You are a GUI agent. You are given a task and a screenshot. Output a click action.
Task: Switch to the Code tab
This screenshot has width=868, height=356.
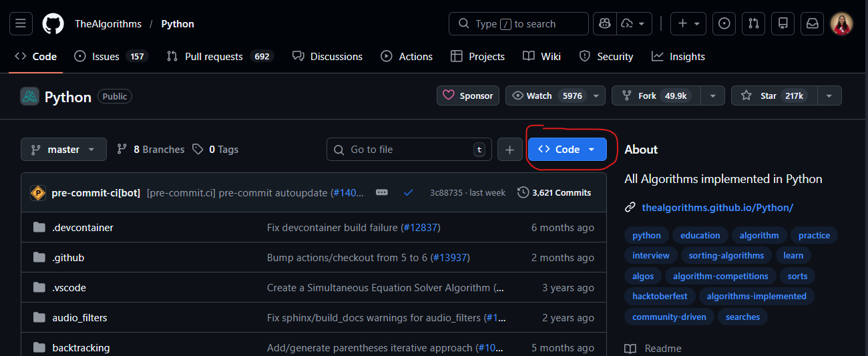36,57
